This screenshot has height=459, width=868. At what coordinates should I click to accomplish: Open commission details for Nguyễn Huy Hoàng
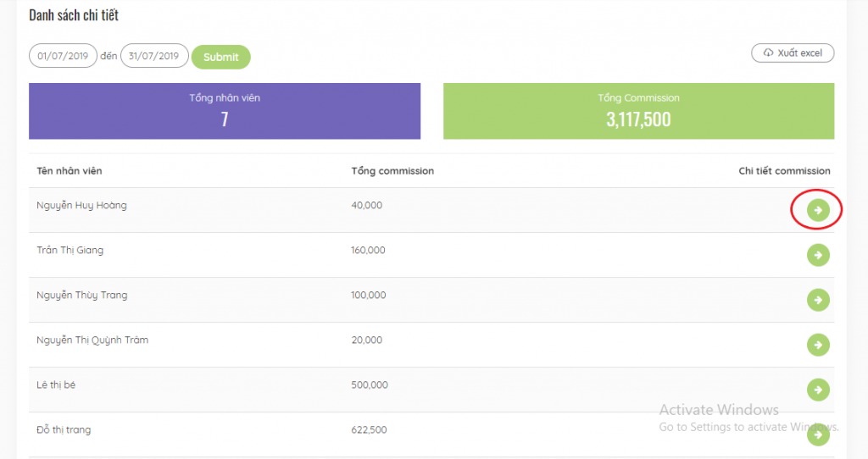[x=818, y=210]
